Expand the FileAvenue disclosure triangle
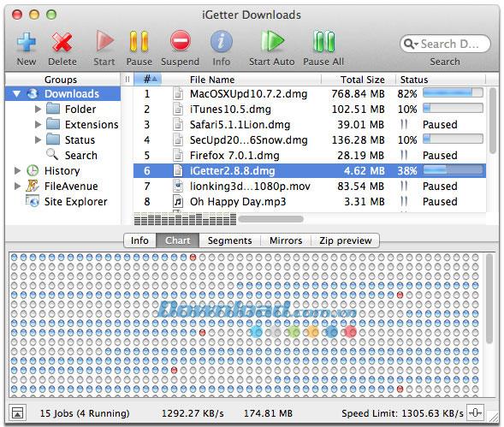The width and height of the screenshot is (504, 427). point(17,187)
